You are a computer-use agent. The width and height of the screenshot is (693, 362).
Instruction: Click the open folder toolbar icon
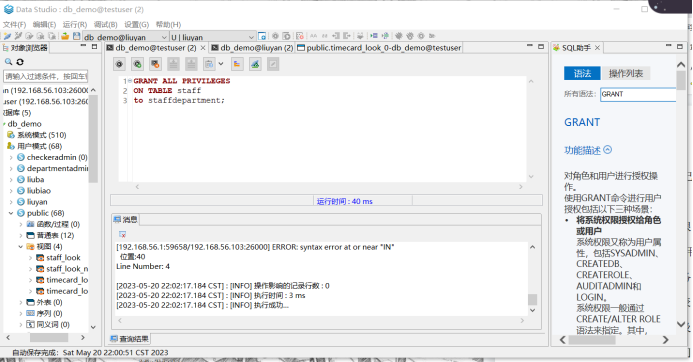[x=65, y=36]
